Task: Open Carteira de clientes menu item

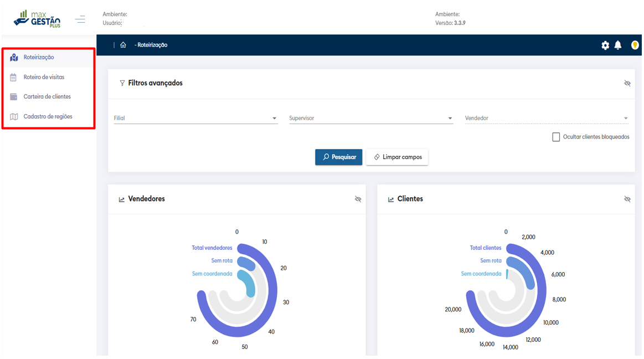Action: (x=47, y=97)
